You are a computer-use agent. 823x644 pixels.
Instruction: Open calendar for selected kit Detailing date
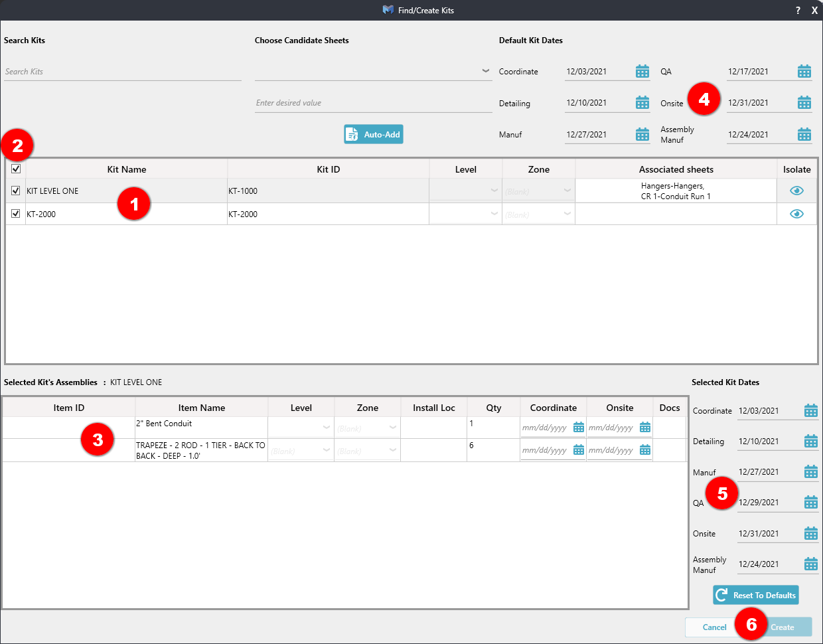click(810, 442)
